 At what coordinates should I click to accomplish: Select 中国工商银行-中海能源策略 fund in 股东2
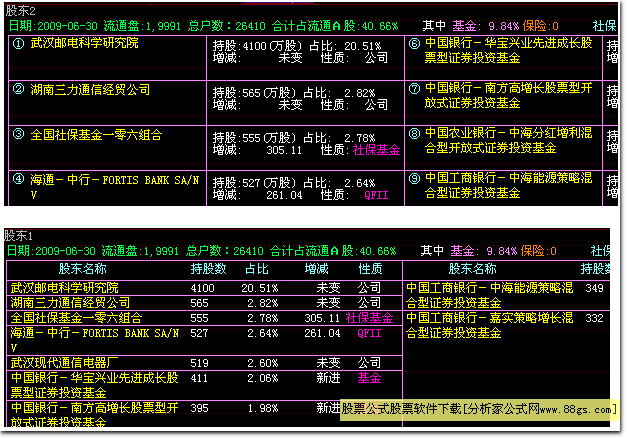tap(508, 186)
